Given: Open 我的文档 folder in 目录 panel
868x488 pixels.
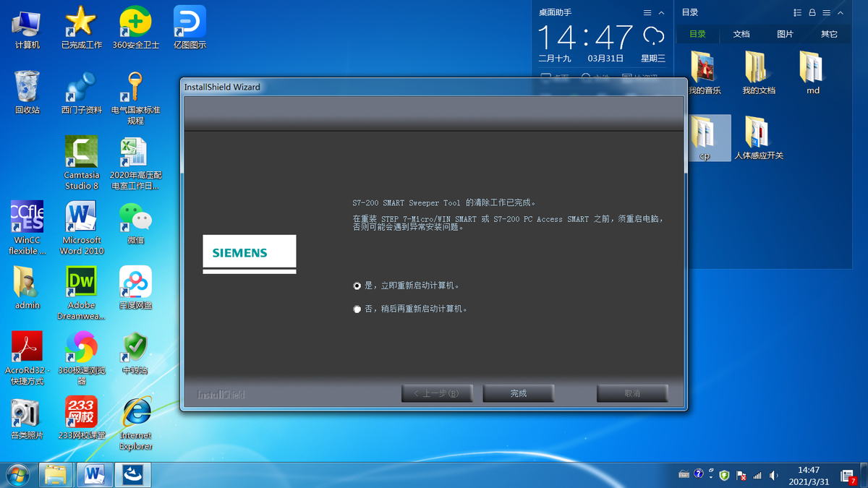Looking at the screenshot, I should (759, 72).
